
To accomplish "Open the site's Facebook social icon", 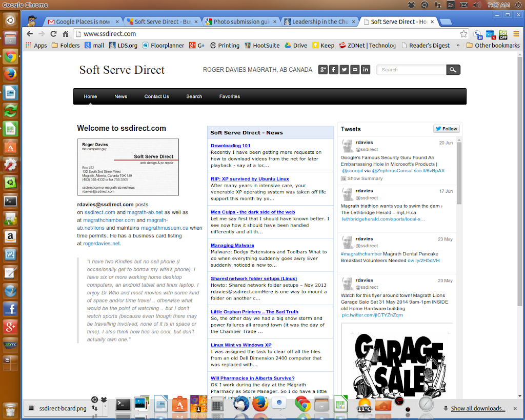I will coord(333,70).
